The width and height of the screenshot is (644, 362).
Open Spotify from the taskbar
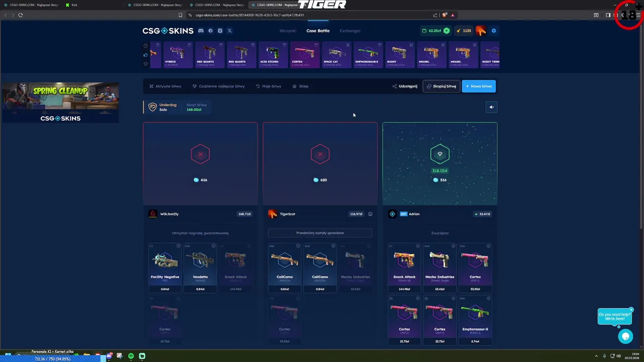131,356
